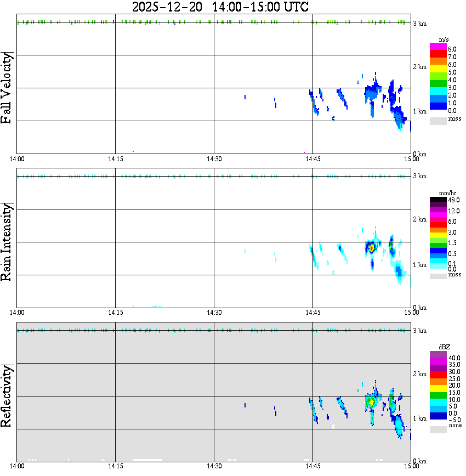Click the '14:45' time label under Rain Intensity

tap(313, 313)
